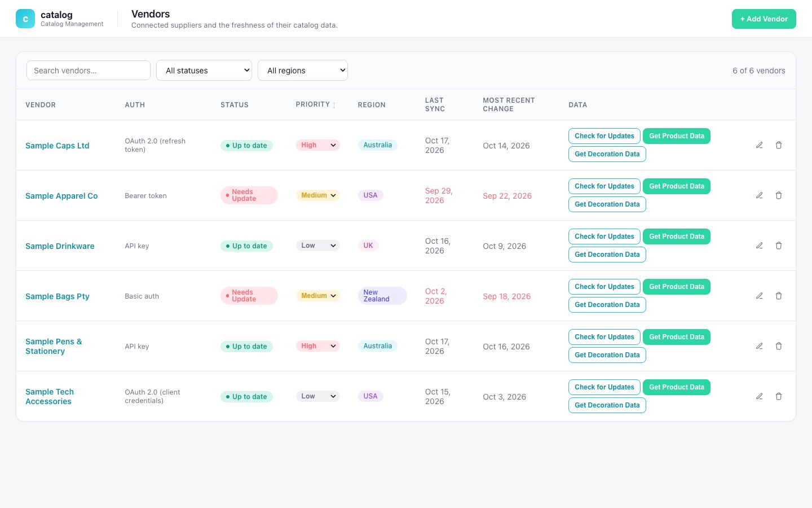The height and width of the screenshot is (508, 812).
Task: Open the All statuses filter dropdown
Action: (204, 71)
